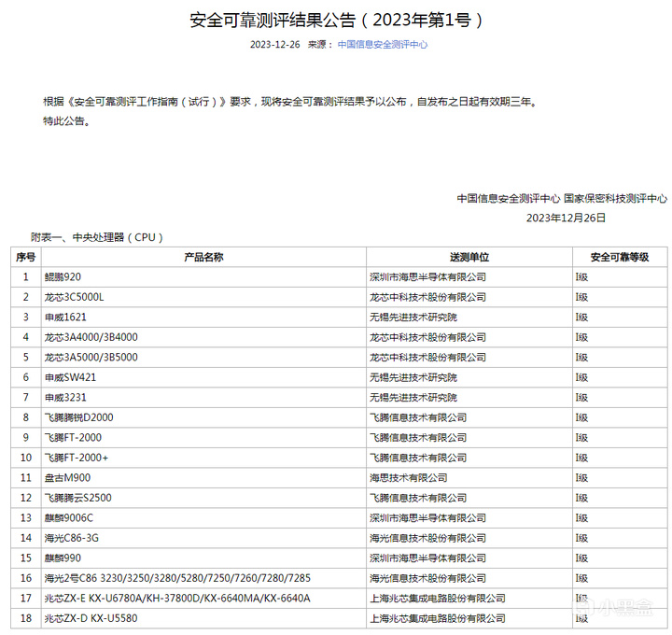This screenshot has width=672, height=635.
Task: Click 深圳市海思半导体有限公司 in the 麒麟9006C row
Action: pyautogui.click(x=427, y=518)
